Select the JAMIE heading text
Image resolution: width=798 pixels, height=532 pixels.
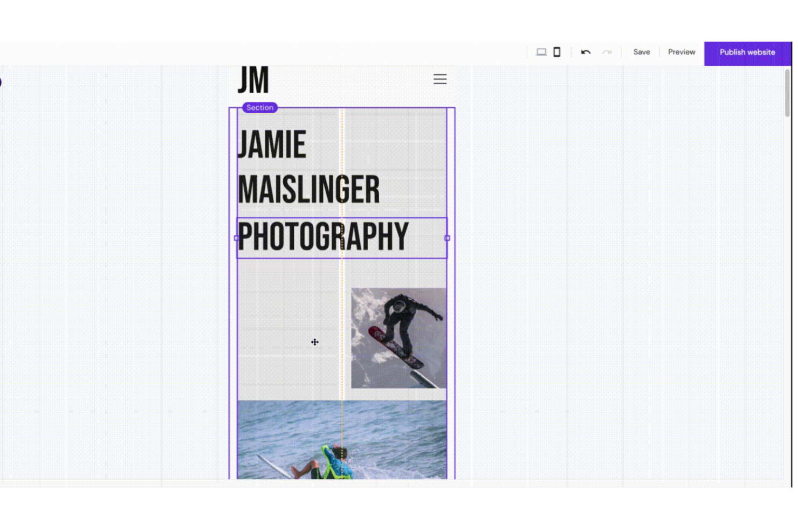(x=272, y=144)
